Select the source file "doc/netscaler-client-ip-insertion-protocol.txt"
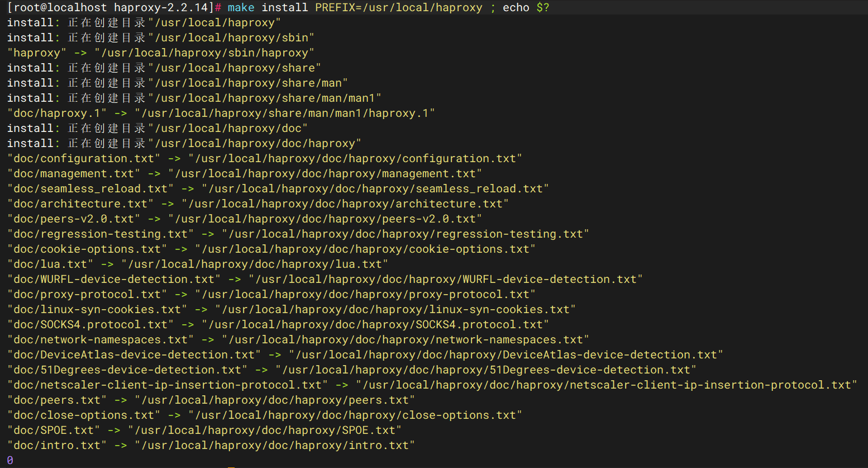This screenshot has width=868, height=468. point(168,385)
